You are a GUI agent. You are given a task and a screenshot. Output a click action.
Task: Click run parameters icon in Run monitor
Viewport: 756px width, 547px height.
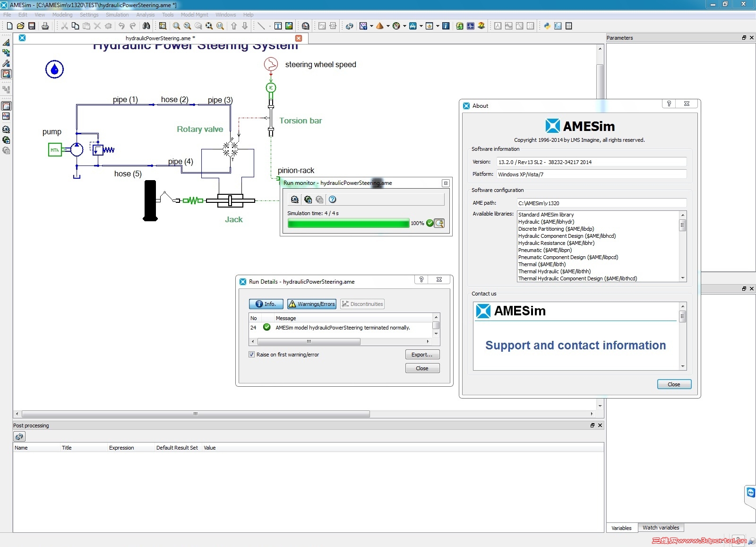pos(295,200)
